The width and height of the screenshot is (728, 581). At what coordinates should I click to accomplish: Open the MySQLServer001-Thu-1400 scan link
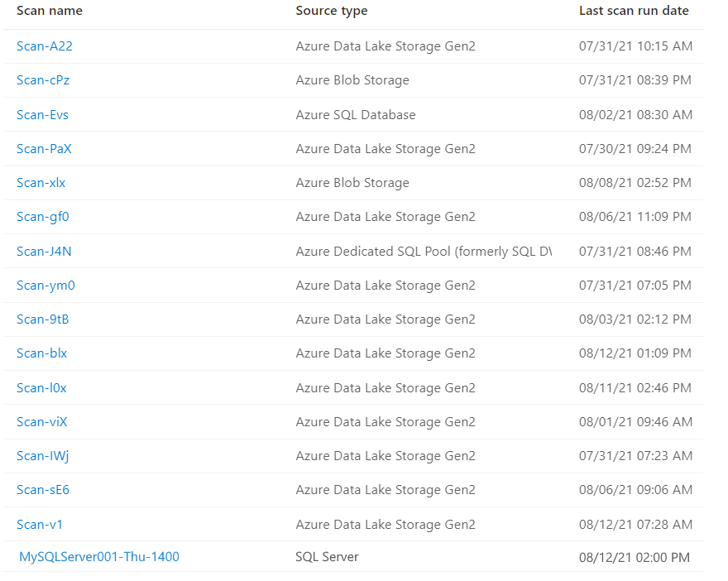[x=99, y=557]
